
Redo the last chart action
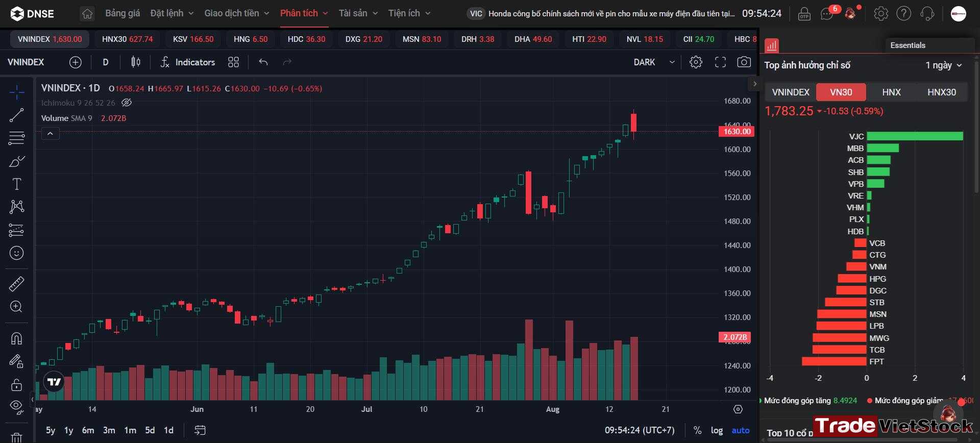287,62
